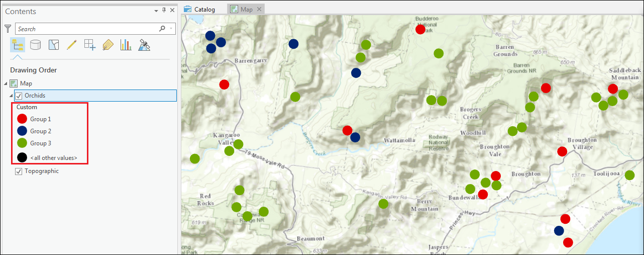
Task: Uncheck the Orchids layer visibility
Action: coord(19,96)
